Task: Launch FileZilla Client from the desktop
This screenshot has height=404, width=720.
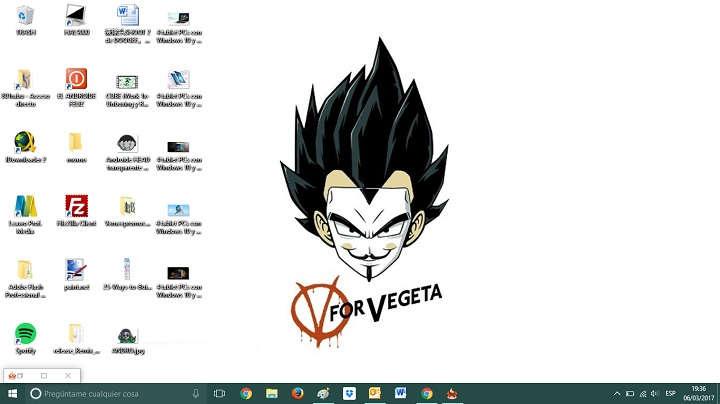Action: click(76, 206)
